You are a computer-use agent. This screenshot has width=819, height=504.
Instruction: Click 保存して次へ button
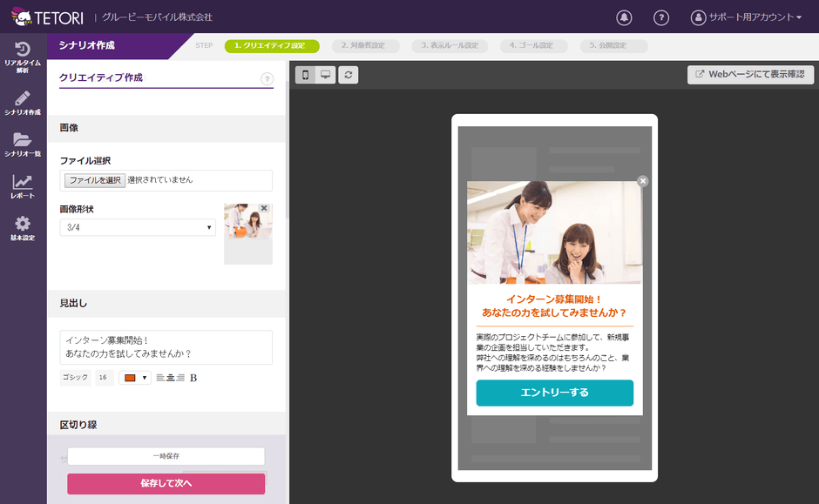(x=166, y=483)
